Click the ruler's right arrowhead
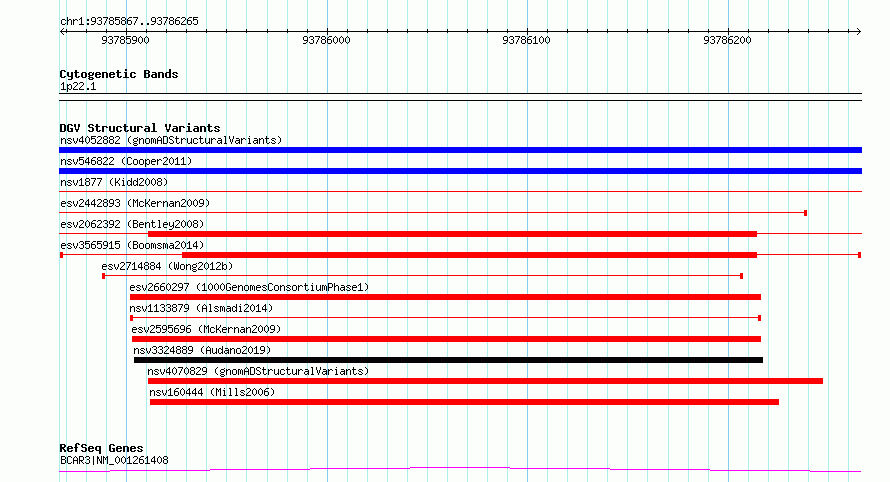 (858, 32)
